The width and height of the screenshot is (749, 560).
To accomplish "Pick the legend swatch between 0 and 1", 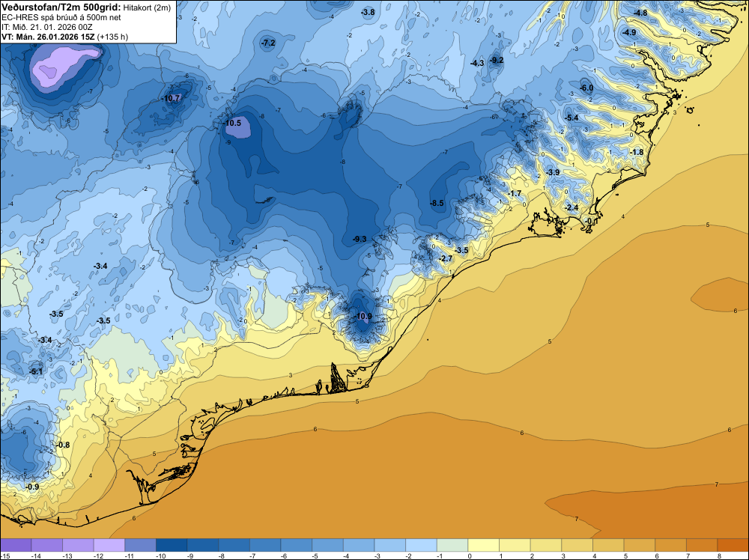I will point(483,545).
